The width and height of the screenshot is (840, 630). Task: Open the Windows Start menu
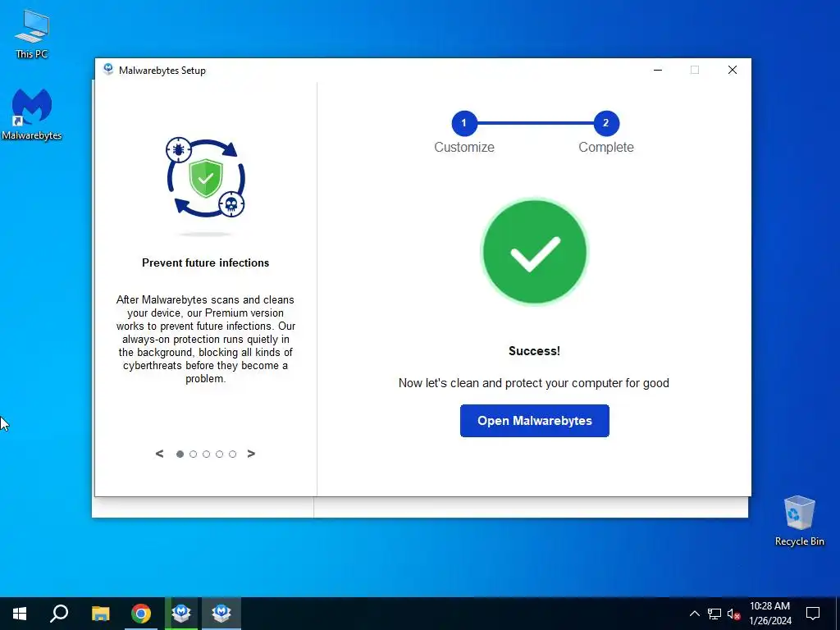20,614
